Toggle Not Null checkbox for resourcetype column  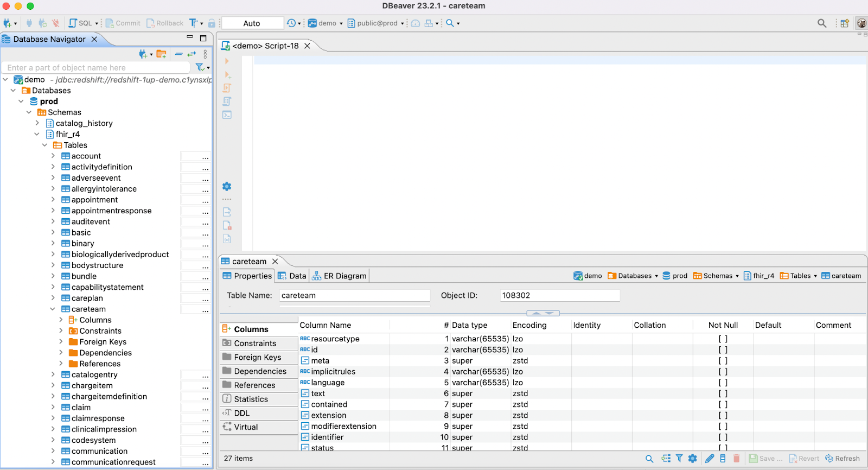723,339
